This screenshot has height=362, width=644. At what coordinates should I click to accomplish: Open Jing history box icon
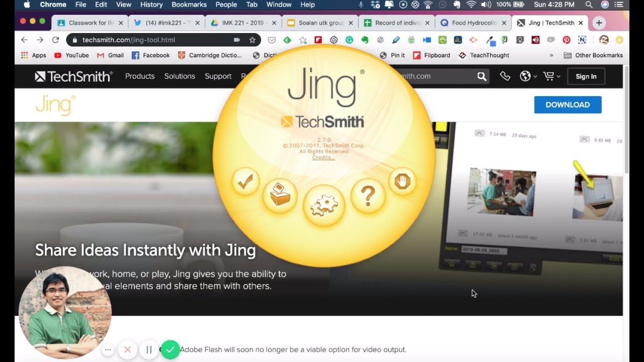pyautogui.click(x=280, y=196)
